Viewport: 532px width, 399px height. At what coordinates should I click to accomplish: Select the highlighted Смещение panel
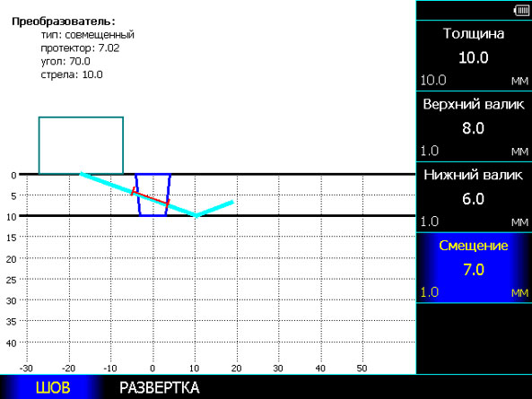click(x=474, y=268)
